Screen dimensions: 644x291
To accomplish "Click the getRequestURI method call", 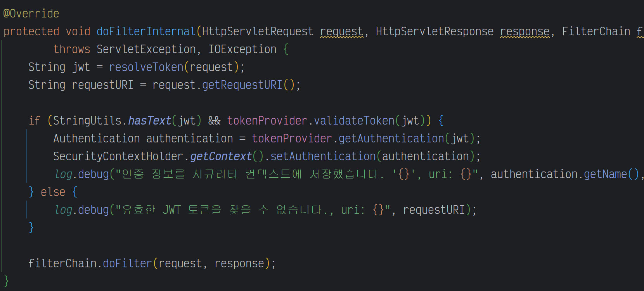I will point(242,85).
